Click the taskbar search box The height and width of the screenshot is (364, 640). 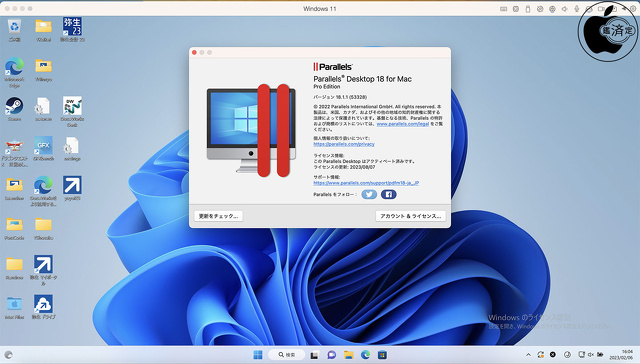pyautogui.click(x=287, y=355)
